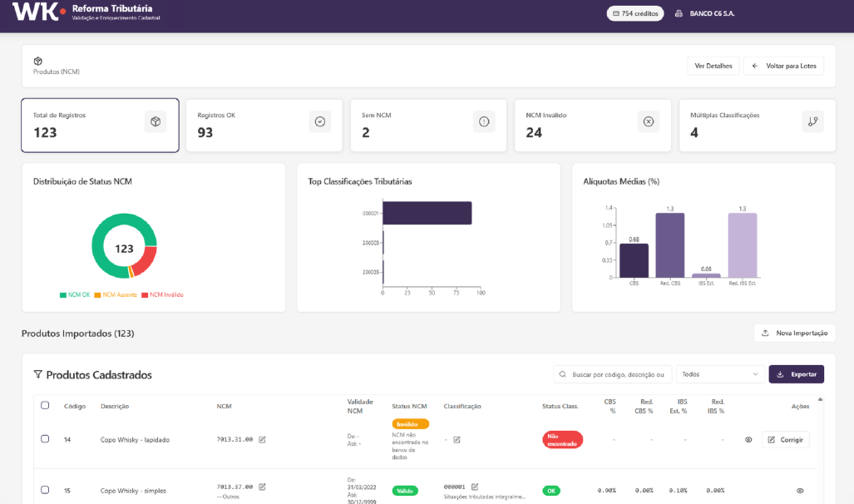This screenshot has height=504, width=854.
Task: Click the alert icon on Sem NCM card
Action: click(x=484, y=121)
